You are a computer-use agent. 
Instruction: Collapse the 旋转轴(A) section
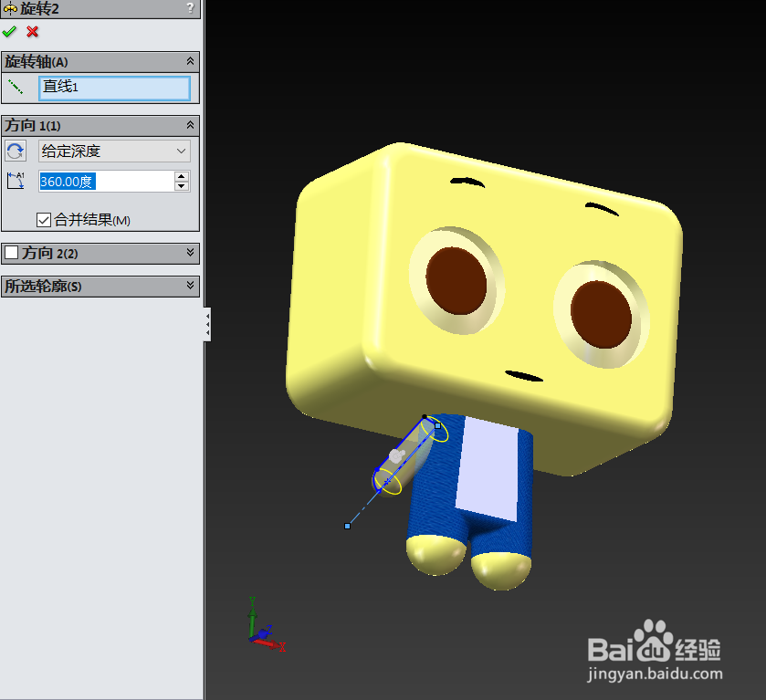click(x=190, y=61)
